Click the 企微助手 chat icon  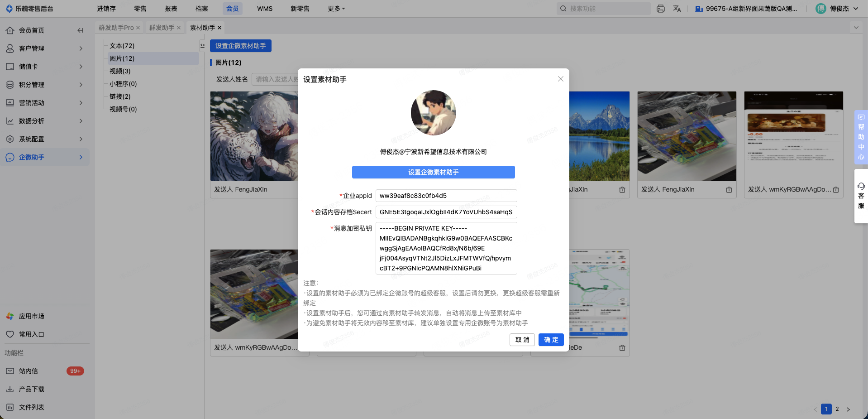click(10, 157)
